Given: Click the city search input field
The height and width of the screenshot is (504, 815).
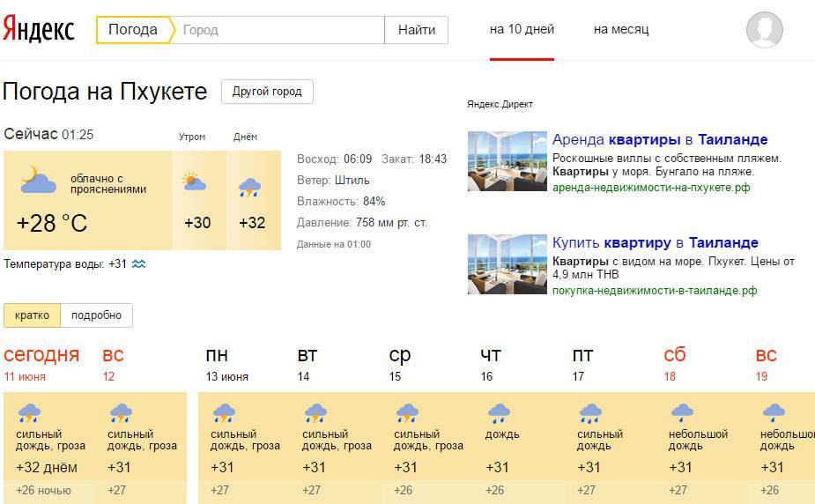Looking at the screenshot, I should coord(280,30).
